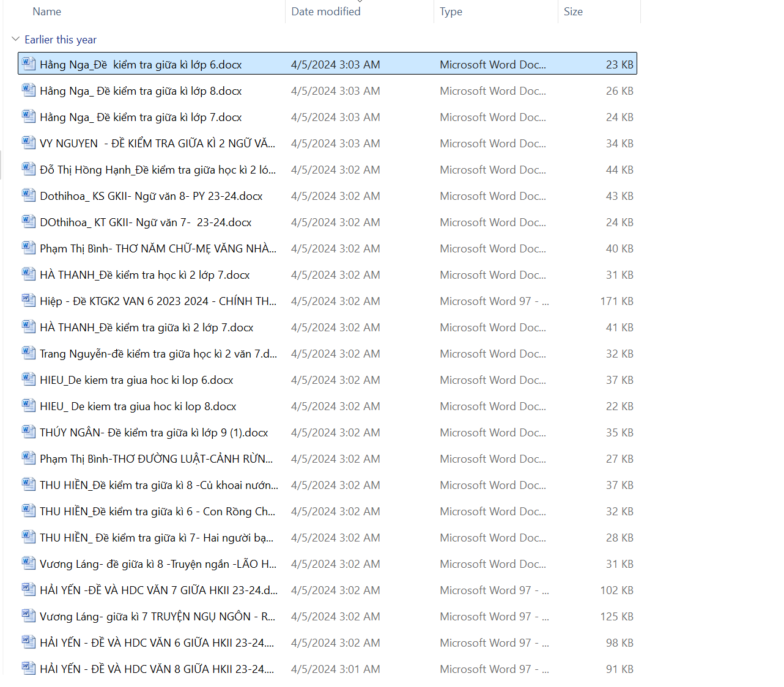Click the 125 KB size cell
The width and height of the screenshot is (784, 687).
click(x=616, y=617)
